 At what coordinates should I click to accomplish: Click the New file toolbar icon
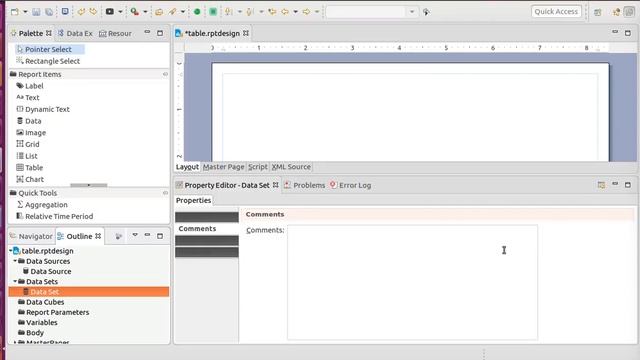pyautogui.click(x=15, y=12)
